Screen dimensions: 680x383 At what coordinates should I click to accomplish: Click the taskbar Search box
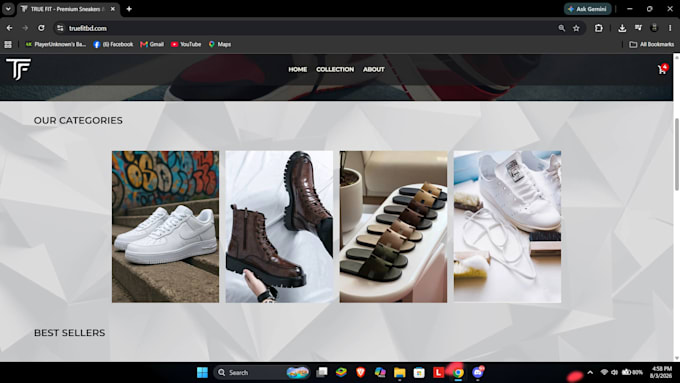[261, 372]
